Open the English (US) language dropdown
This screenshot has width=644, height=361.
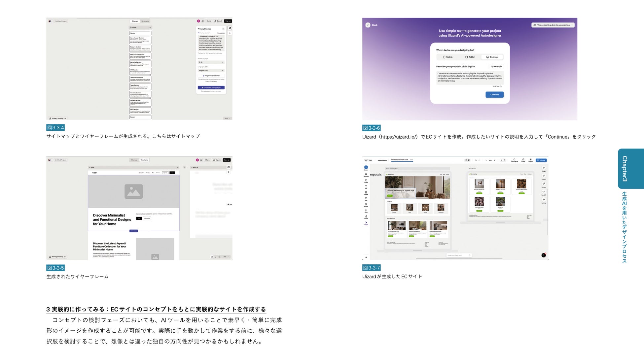[x=211, y=71]
